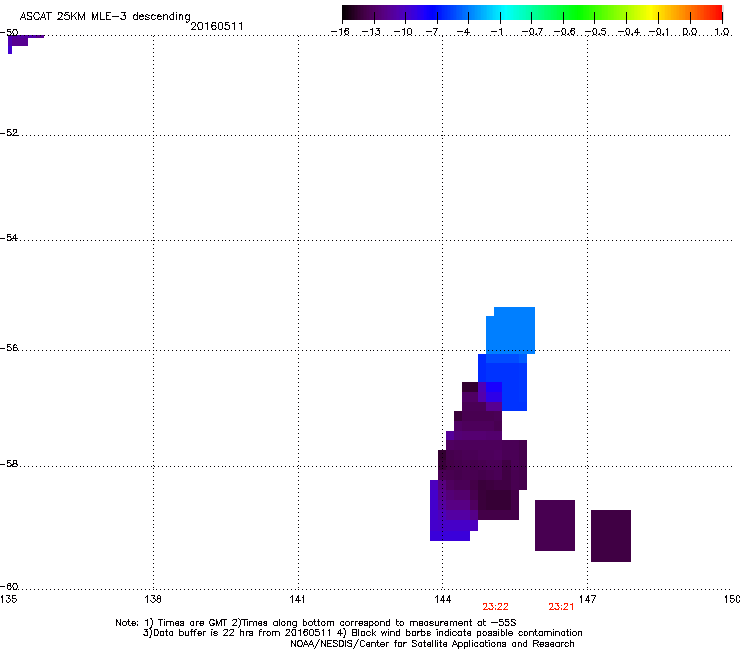Click the colorbar tick label -13
The width and height of the screenshot is (740, 650).
click(x=371, y=32)
